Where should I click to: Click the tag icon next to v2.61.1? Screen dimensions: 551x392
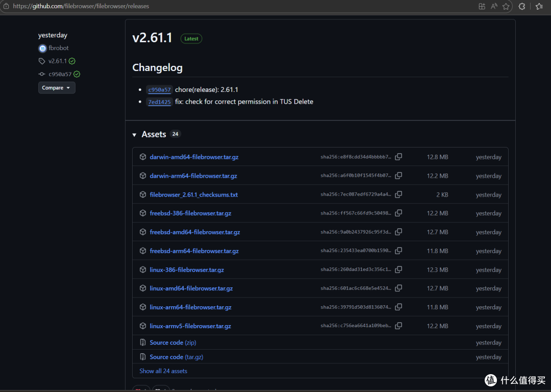[42, 61]
